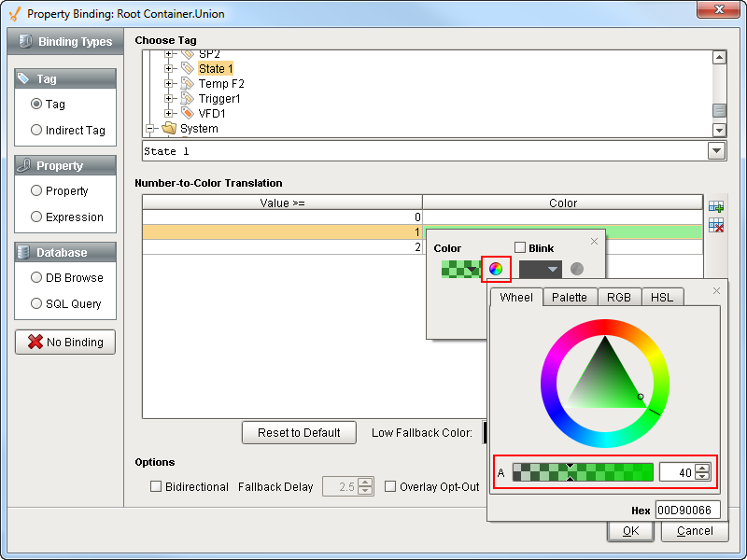Click the add row icon beside translation table
The width and height of the screenshot is (747, 560).
point(716,205)
